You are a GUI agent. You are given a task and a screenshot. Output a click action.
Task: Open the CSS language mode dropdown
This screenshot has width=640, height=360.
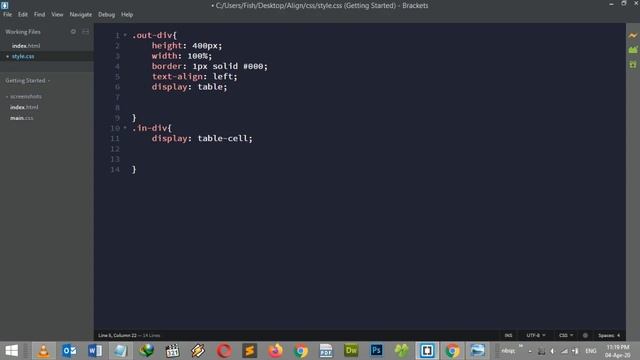coord(566,335)
